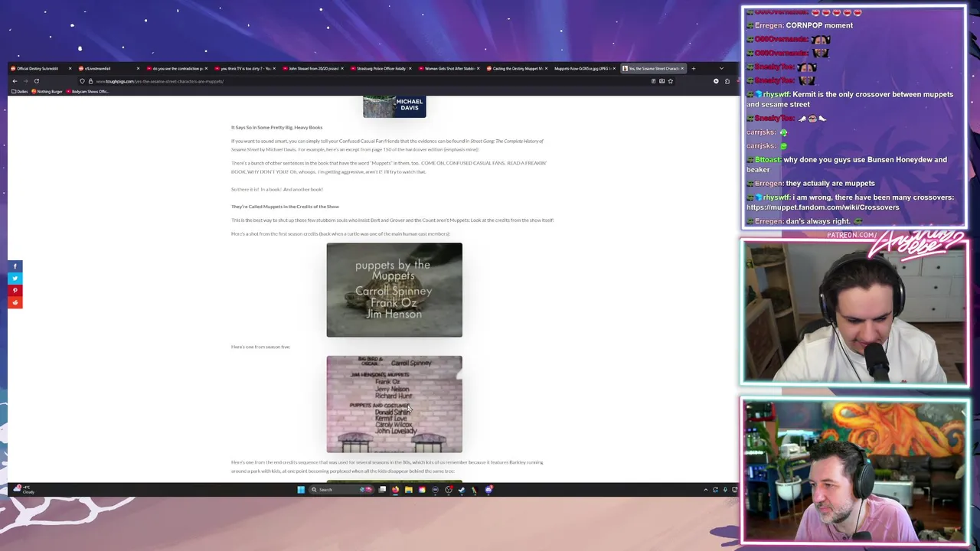Viewport: 980px width, 551px height.
Task: Click the system tray microphone icon
Action: pos(725,490)
